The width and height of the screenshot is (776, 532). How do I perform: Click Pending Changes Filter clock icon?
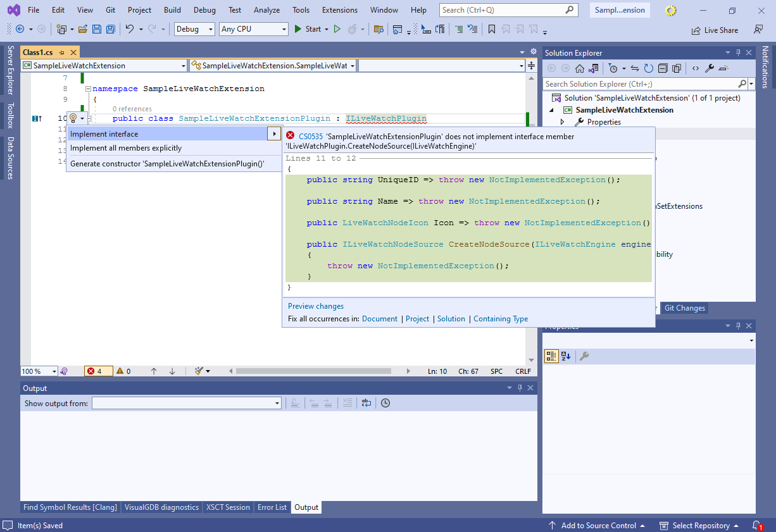click(613, 68)
